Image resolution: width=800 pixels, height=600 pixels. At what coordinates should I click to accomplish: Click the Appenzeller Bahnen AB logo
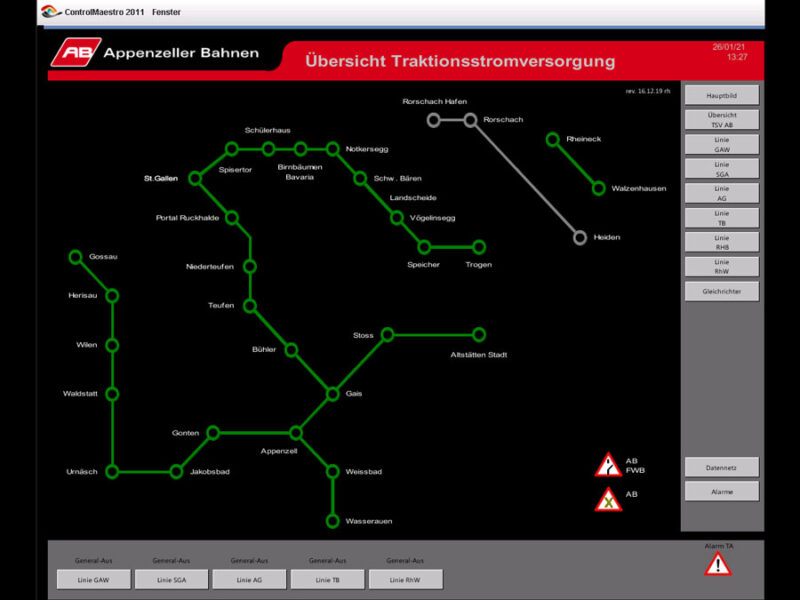point(76,53)
